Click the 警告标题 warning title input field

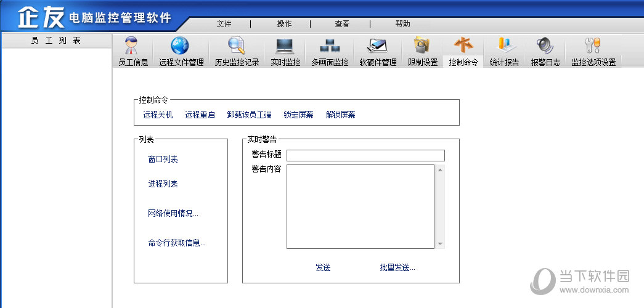tap(365, 155)
